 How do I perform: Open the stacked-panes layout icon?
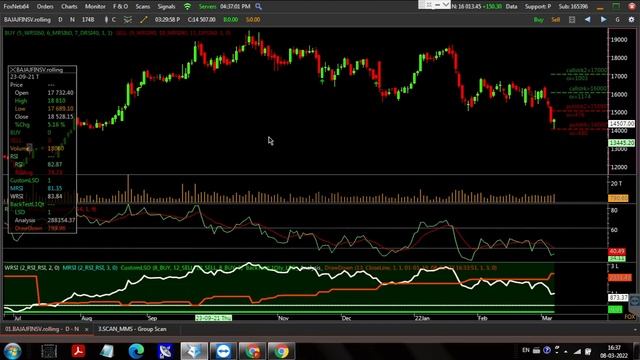572,20
